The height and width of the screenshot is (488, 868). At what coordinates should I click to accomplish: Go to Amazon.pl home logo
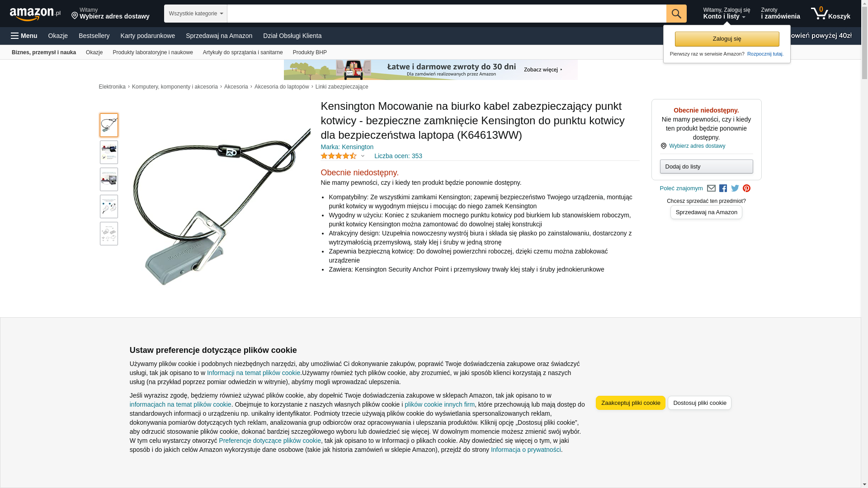pyautogui.click(x=35, y=14)
